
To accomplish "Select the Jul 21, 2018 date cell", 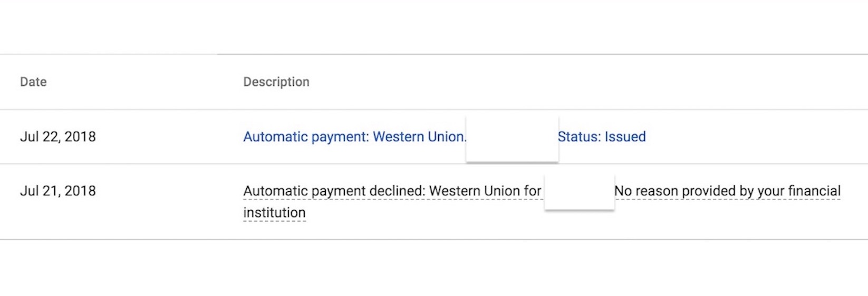I will [x=58, y=191].
